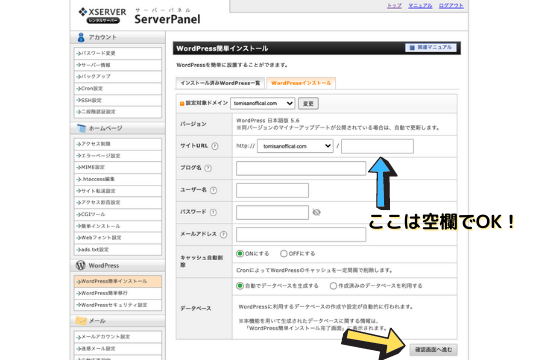Focus the ユーザー名 input field
Image resolution: width=542 pixels, height=360 pixels.
[272, 190]
